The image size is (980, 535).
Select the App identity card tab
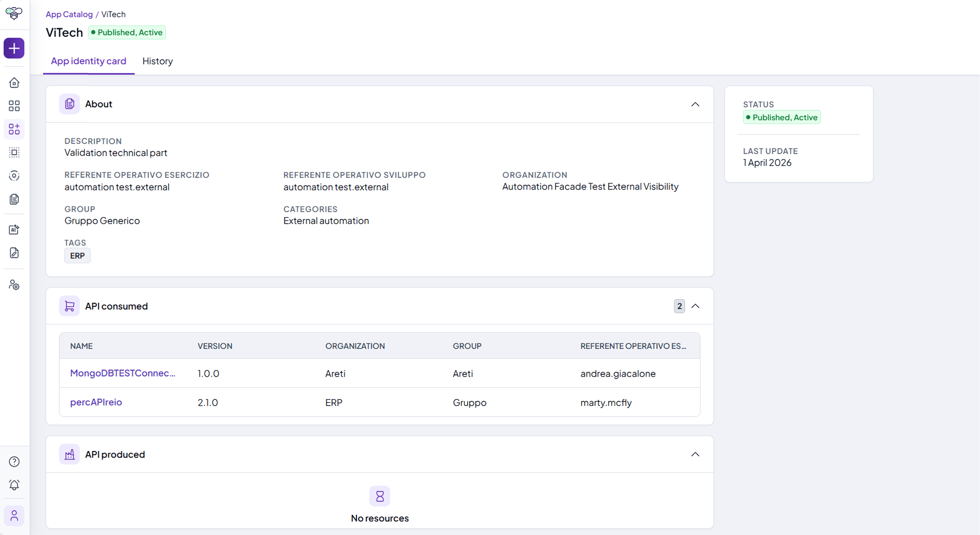(89, 61)
